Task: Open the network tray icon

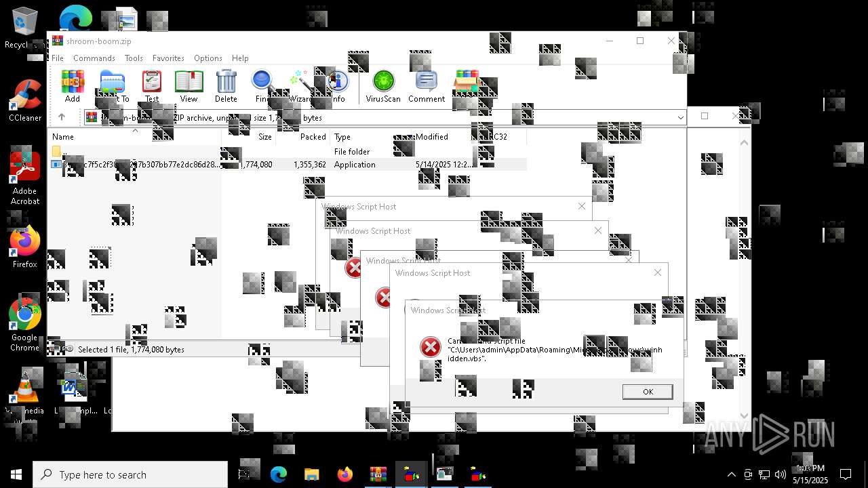Action: pyautogui.click(x=764, y=474)
